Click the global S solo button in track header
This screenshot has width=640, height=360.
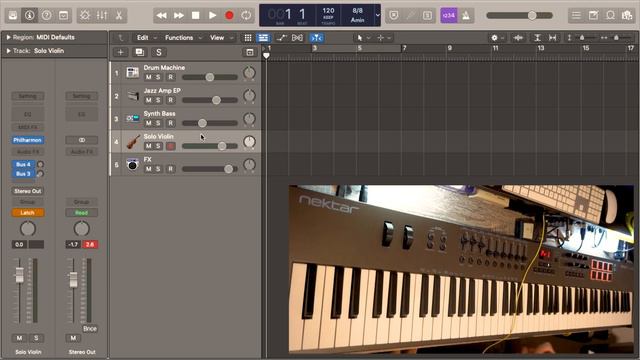tap(159, 52)
